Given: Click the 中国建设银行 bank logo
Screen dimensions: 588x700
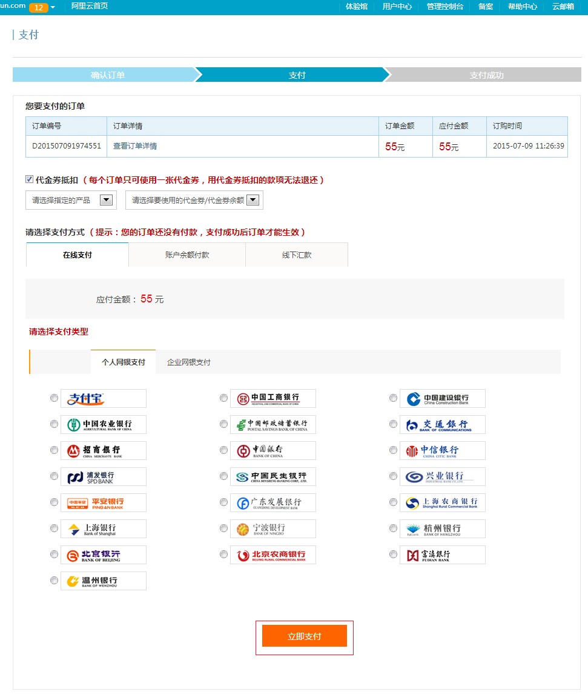Looking at the screenshot, I should pos(442,398).
